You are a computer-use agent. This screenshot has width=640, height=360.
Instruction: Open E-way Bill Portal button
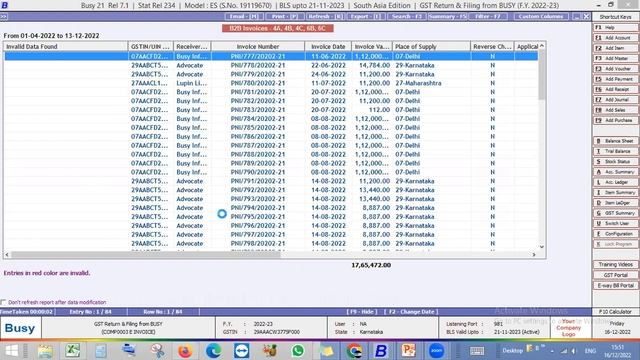(616, 285)
